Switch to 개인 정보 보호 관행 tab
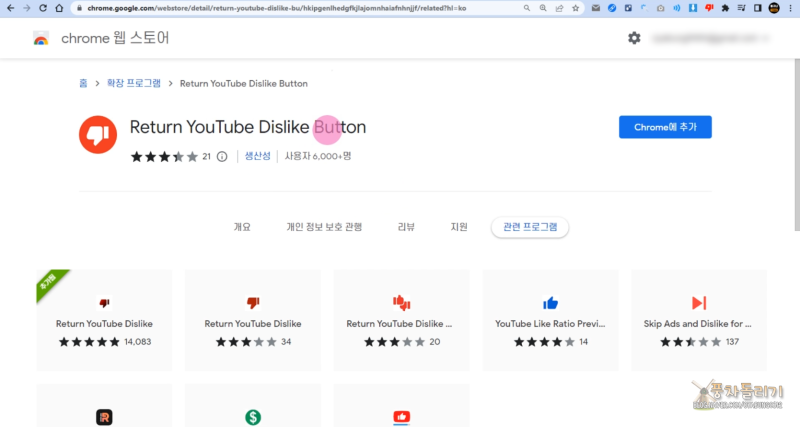The width and height of the screenshot is (800, 427). (324, 227)
